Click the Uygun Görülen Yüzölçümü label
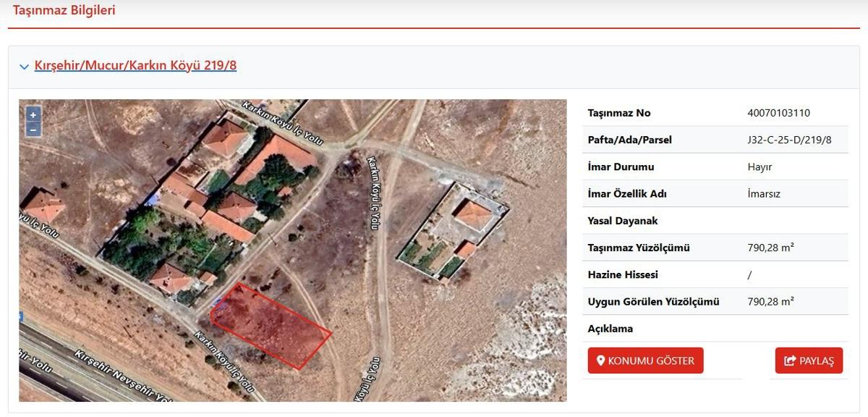 point(653,302)
